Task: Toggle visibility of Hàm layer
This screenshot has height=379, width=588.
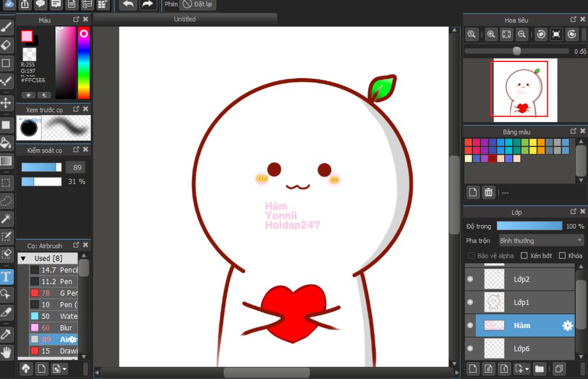Action: [x=470, y=326]
